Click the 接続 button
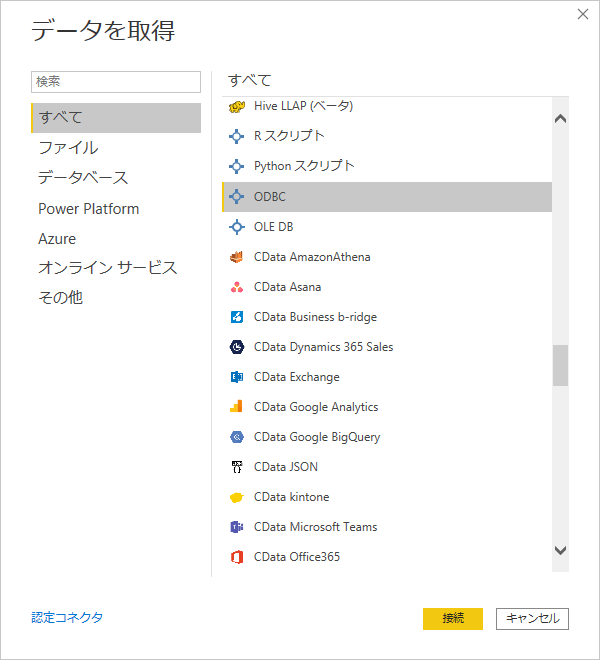Image resolution: width=600 pixels, height=660 pixels. [x=453, y=619]
